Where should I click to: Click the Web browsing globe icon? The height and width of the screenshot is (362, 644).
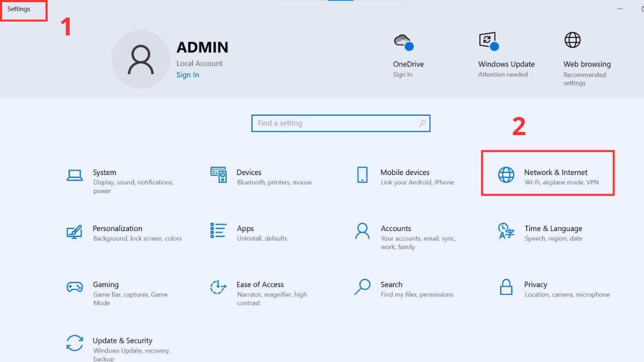(x=573, y=40)
